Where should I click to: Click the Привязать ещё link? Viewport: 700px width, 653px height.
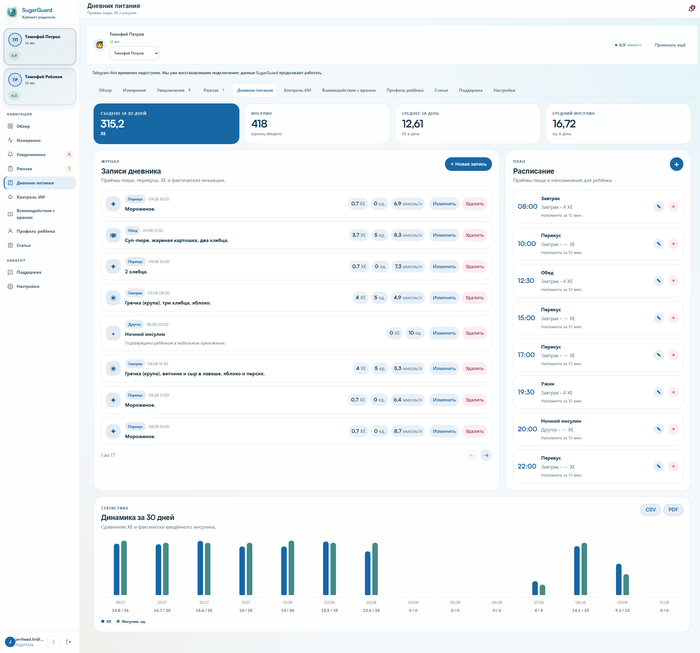pos(670,45)
